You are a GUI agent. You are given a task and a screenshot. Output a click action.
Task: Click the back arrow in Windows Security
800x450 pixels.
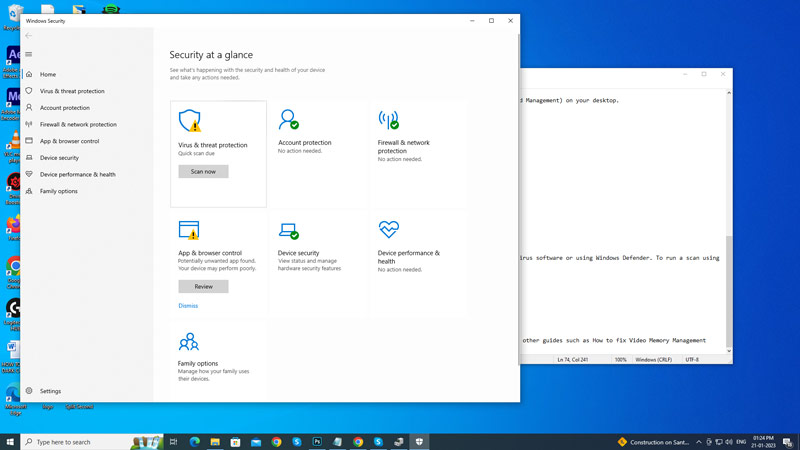click(29, 36)
